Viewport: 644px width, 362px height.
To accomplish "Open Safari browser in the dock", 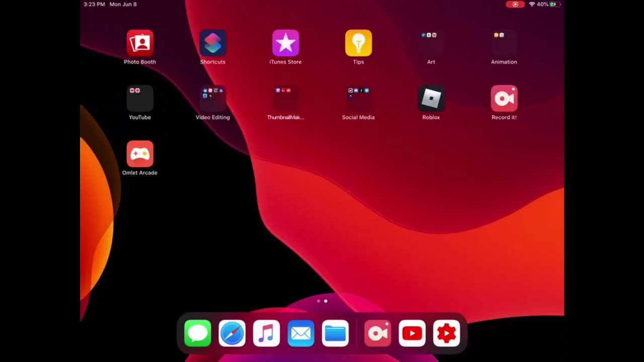I will (x=232, y=333).
